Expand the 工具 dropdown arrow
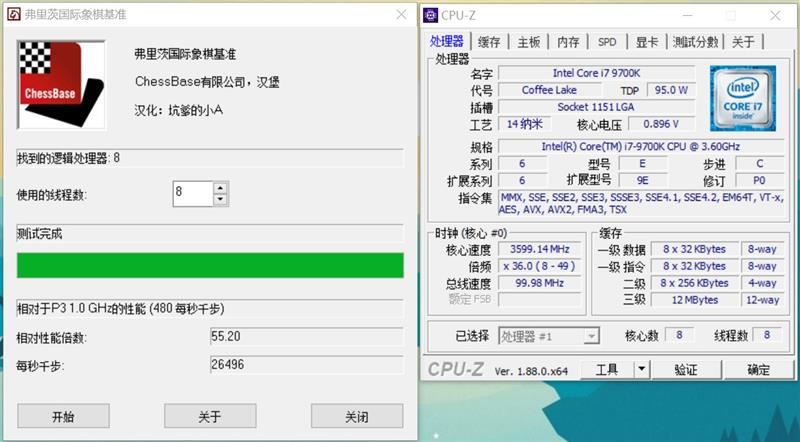 (x=642, y=369)
